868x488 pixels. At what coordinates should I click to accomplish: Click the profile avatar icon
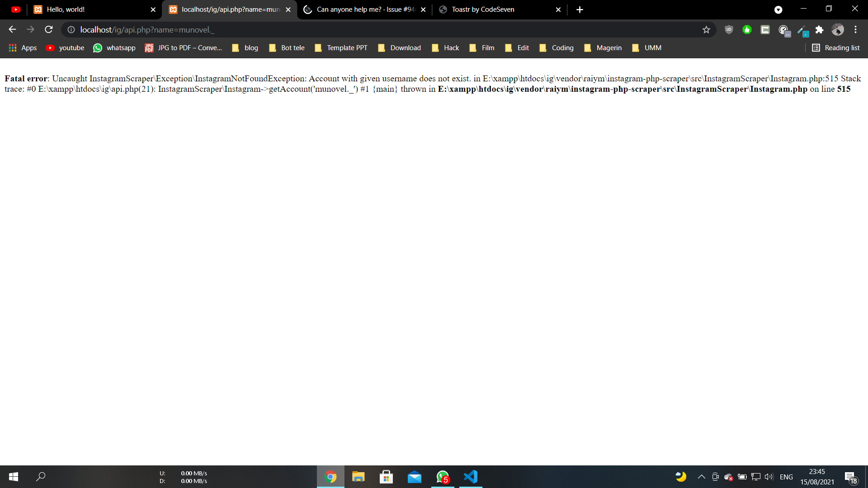(x=838, y=30)
